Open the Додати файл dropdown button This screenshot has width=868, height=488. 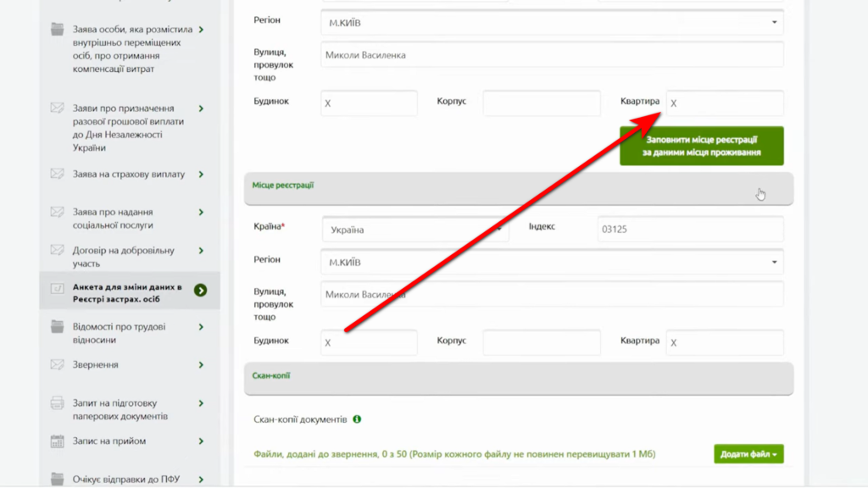[748, 454]
